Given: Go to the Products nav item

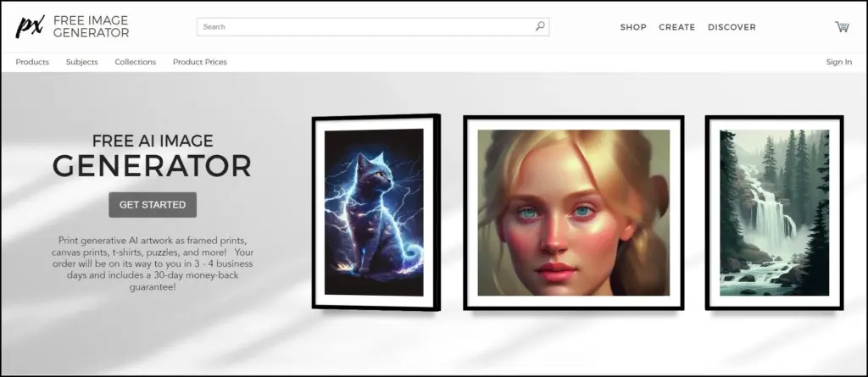Looking at the screenshot, I should 32,62.
